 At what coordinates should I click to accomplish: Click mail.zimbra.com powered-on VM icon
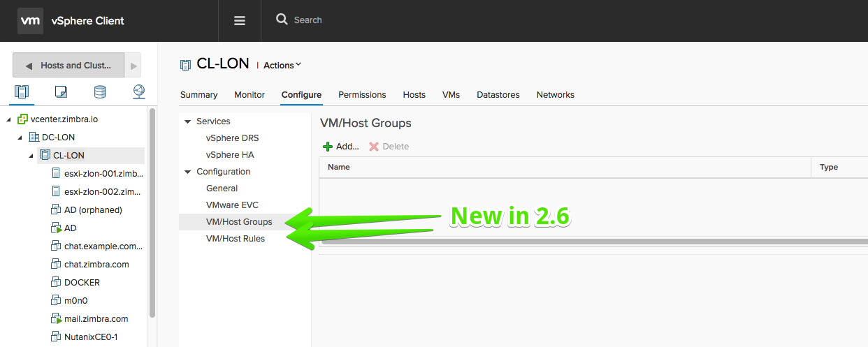[57, 319]
